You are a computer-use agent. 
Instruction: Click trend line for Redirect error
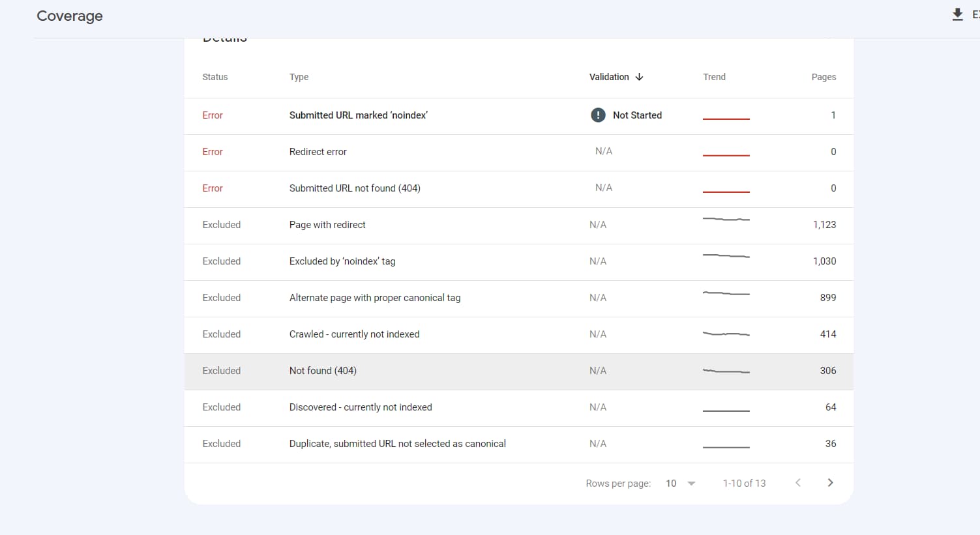(726, 155)
